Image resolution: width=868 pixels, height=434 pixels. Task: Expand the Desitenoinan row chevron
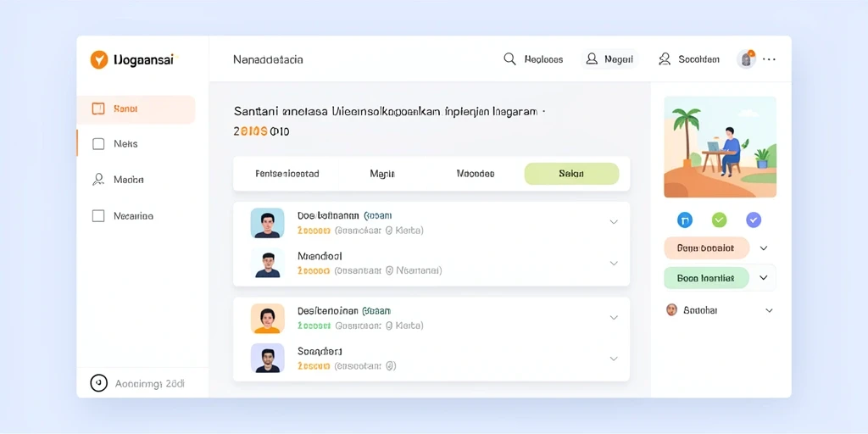click(614, 318)
